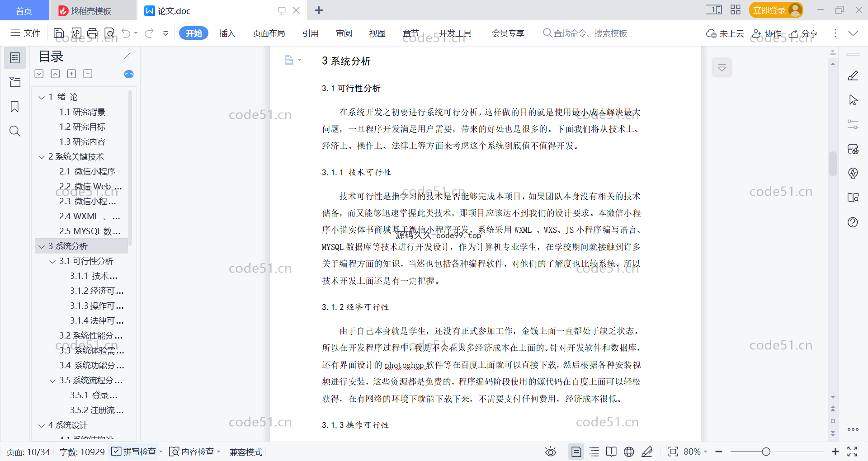Open the quick access toolbar customize dropdown

coord(166,33)
